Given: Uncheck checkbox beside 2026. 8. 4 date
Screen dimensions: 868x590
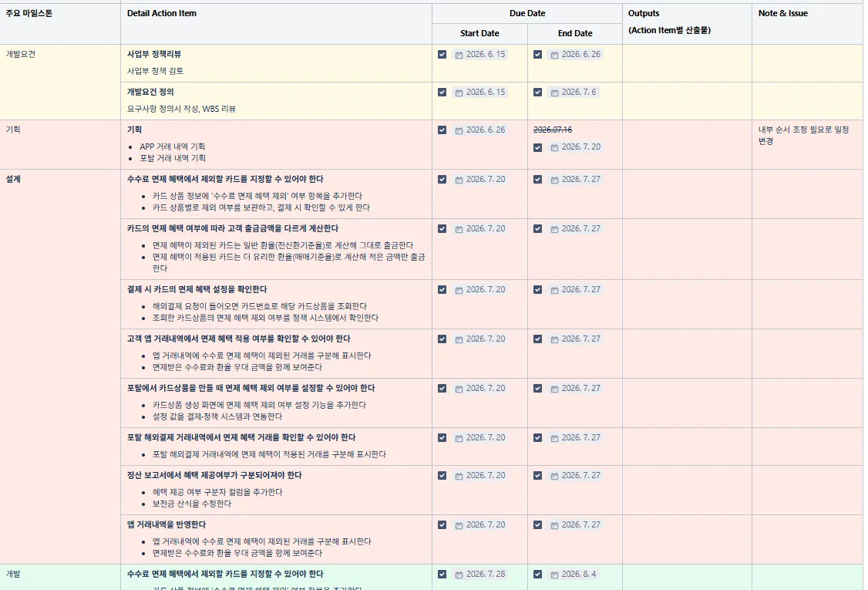Looking at the screenshot, I should [537, 574].
